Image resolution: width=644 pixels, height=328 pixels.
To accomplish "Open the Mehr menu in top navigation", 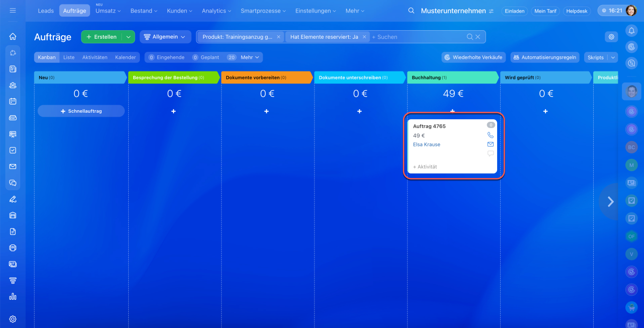I will (355, 11).
